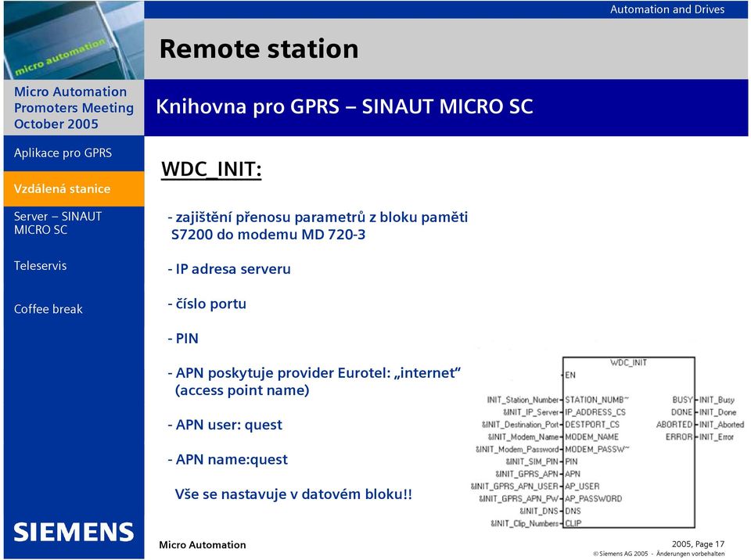Screen dimensions: 751x560
Task: Click the INIT_Busy output variable
Action: [717, 400]
